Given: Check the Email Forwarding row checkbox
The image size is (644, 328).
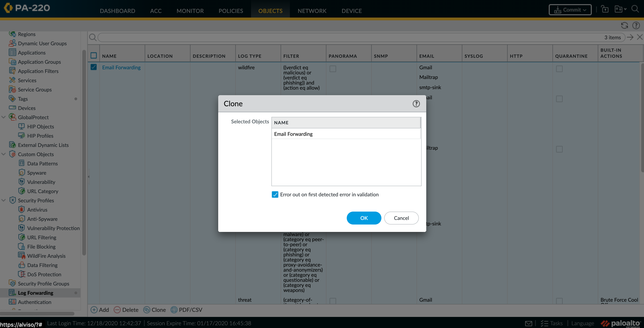Looking at the screenshot, I should pyautogui.click(x=93, y=67).
